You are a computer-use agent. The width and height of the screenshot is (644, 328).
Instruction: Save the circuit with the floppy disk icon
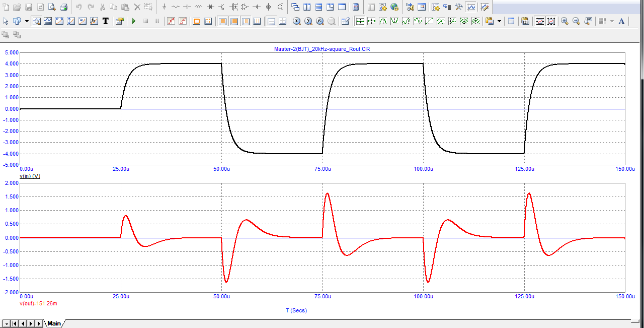coord(29,7)
